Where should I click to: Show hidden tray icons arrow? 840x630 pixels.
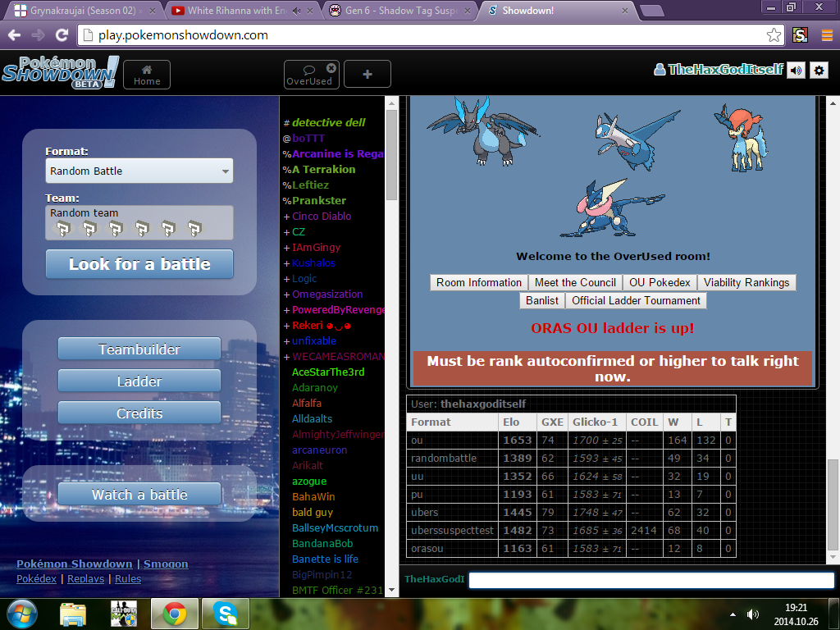coord(733,614)
